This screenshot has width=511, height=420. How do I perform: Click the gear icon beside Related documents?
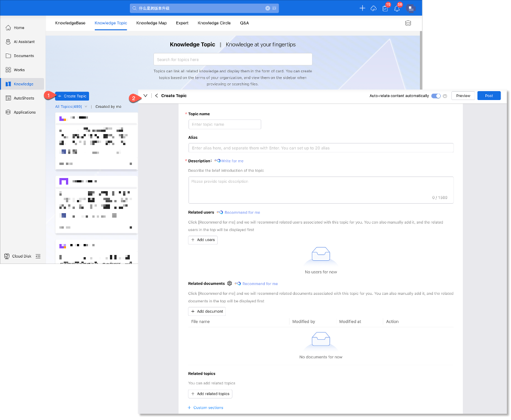[229, 283]
